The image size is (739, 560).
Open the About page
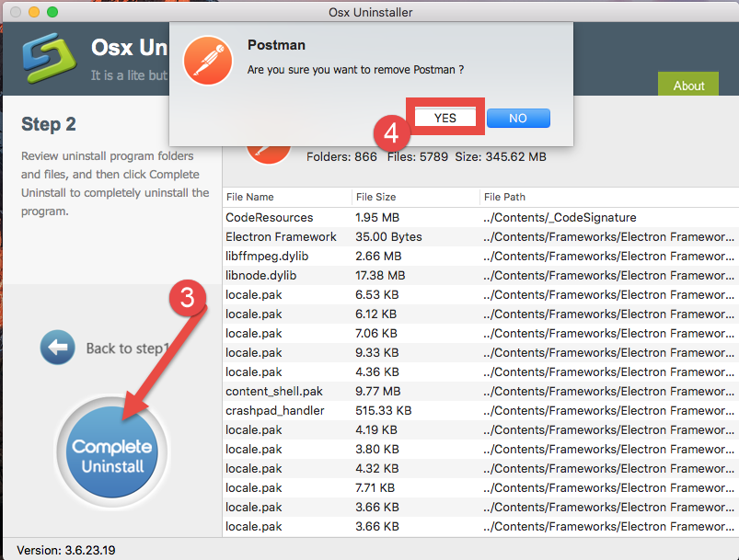(x=687, y=85)
